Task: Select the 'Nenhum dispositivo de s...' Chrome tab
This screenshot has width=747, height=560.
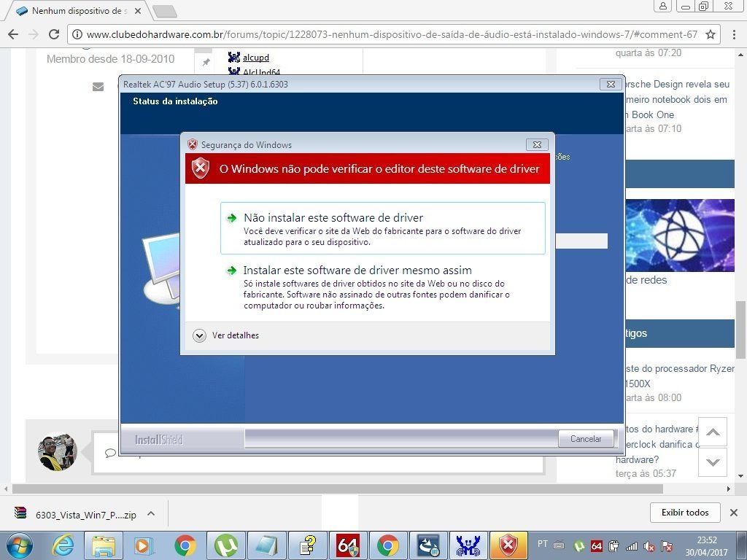Action: click(79, 11)
